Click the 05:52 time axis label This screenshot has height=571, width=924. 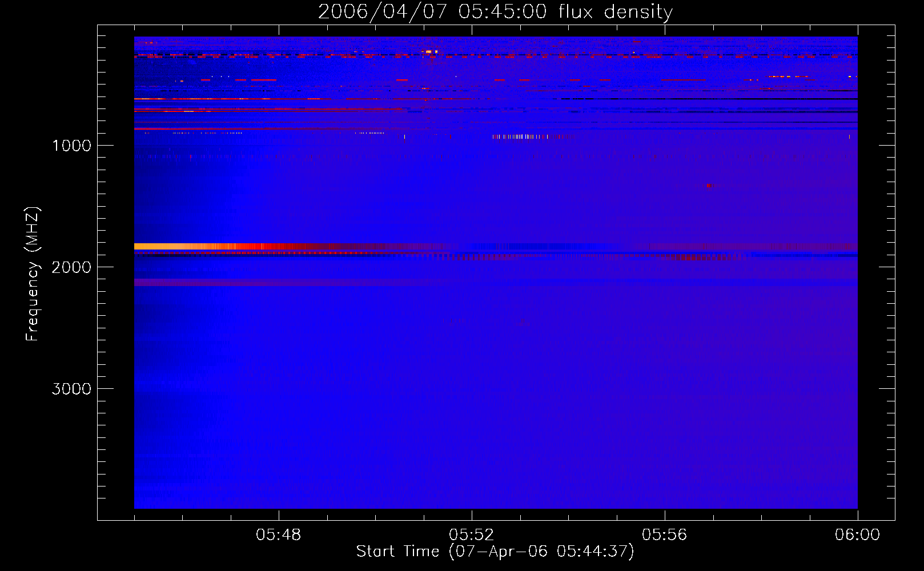tap(472, 535)
